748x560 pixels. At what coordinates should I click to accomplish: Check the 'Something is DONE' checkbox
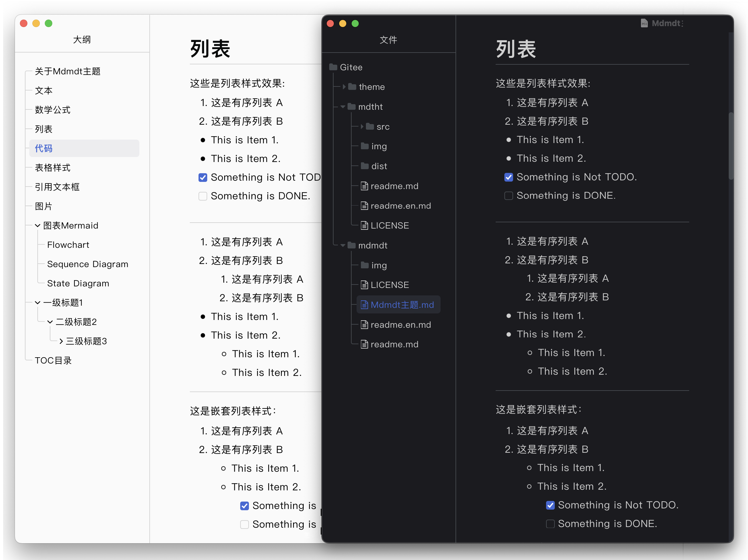pyautogui.click(x=509, y=195)
